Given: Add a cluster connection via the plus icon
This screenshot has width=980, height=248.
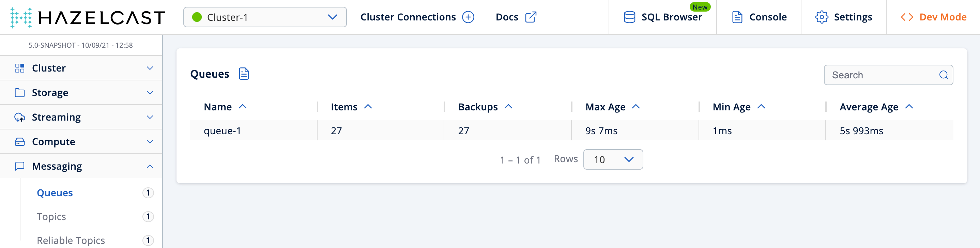Looking at the screenshot, I should point(468,17).
